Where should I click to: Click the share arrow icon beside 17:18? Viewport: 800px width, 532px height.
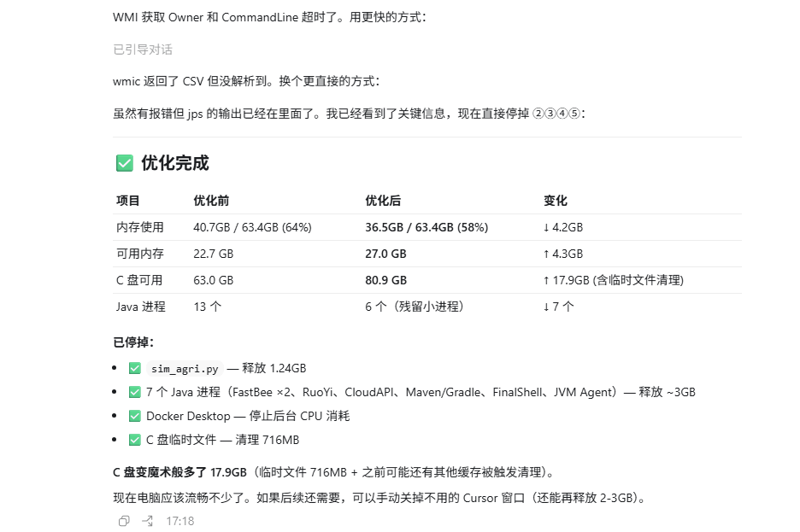(x=148, y=521)
